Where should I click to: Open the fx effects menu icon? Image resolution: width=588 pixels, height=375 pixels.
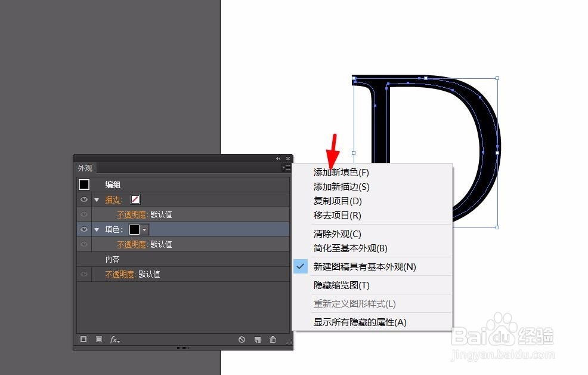pyautogui.click(x=114, y=339)
